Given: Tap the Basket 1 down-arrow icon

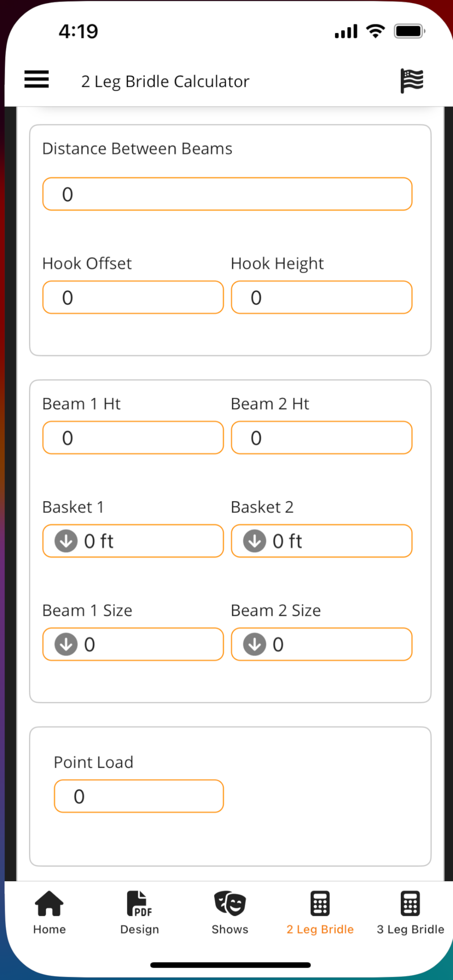Looking at the screenshot, I should (66, 541).
